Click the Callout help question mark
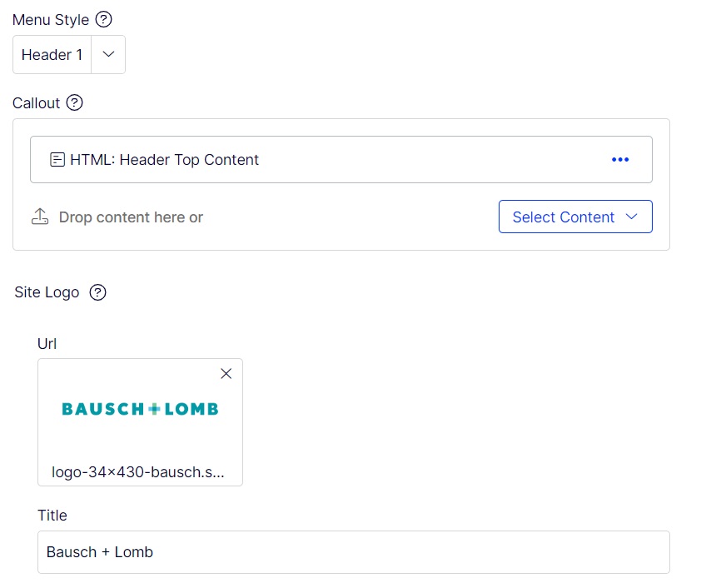This screenshot has height=588, width=726. click(75, 103)
